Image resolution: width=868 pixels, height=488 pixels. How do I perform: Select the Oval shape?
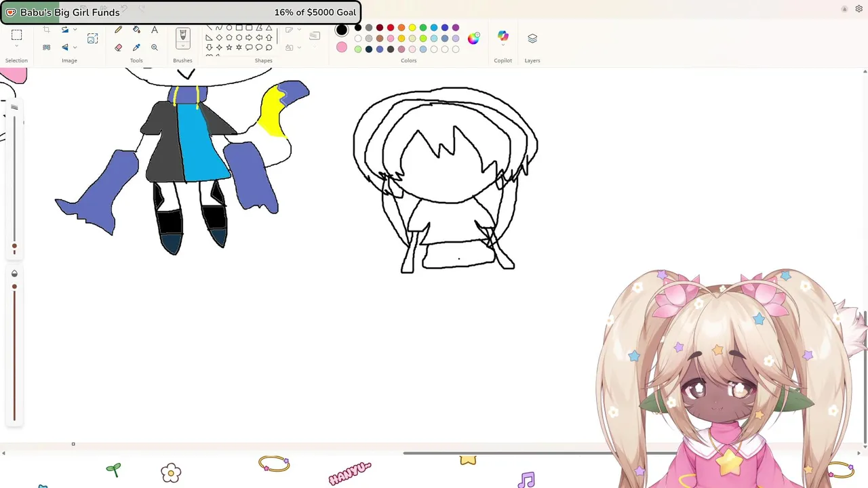229,28
